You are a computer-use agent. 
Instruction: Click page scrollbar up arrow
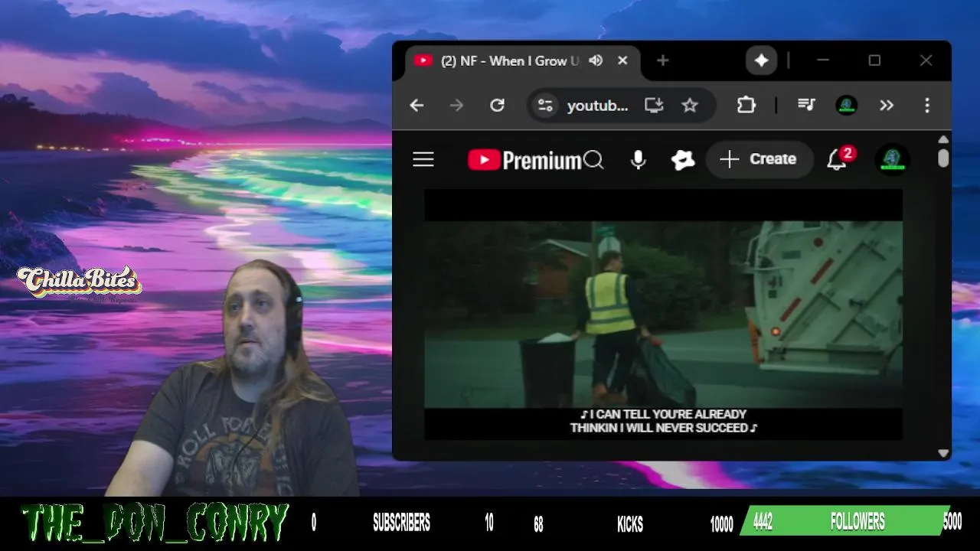click(x=943, y=139)
